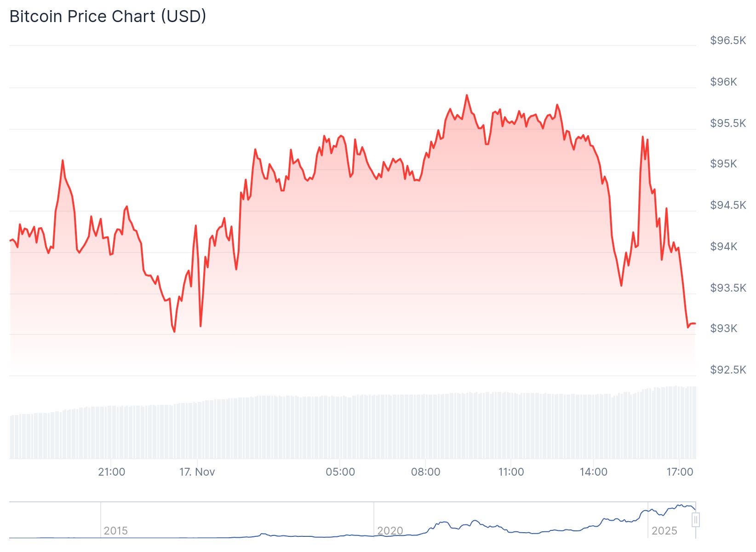Image resolution: width=756 pixels, height=552 pixels.
Task: Select the 08:00 time axis label
Action: coord(426,472)
